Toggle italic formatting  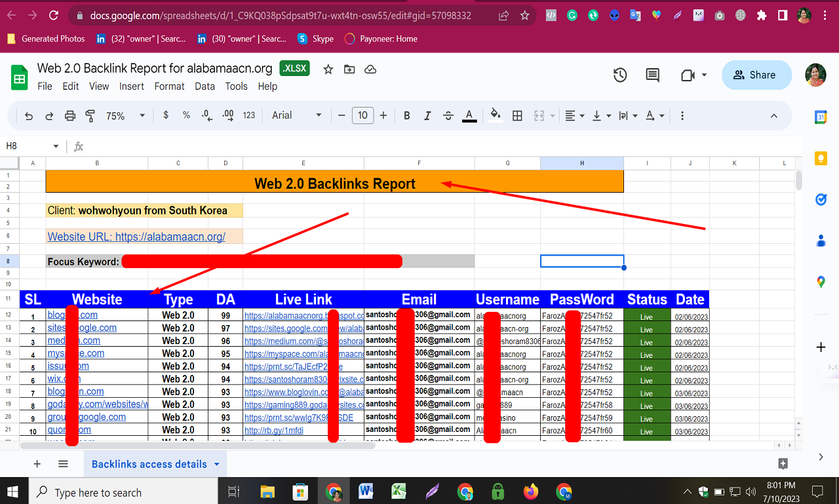tap(427, 115)
